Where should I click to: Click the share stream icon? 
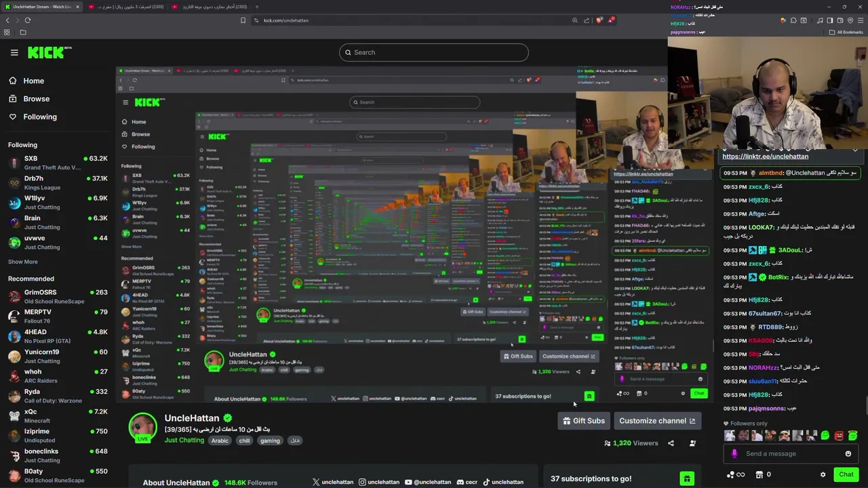click(x=671, y=443)
